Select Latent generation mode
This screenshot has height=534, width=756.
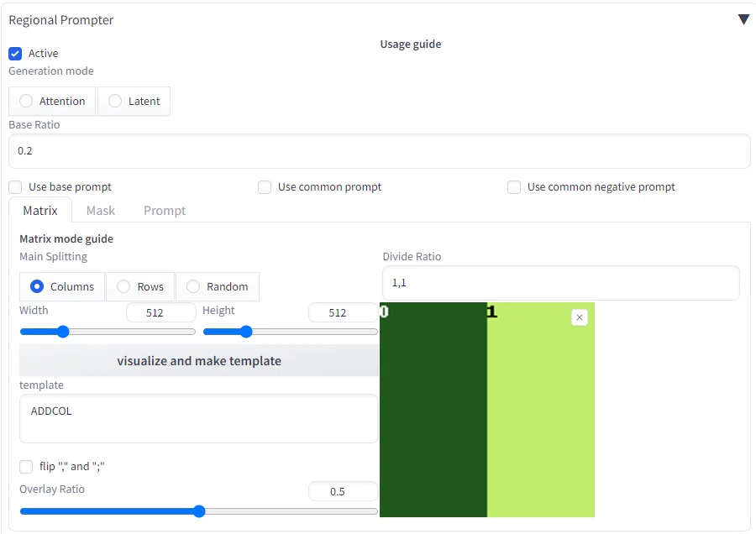(134, 102)
